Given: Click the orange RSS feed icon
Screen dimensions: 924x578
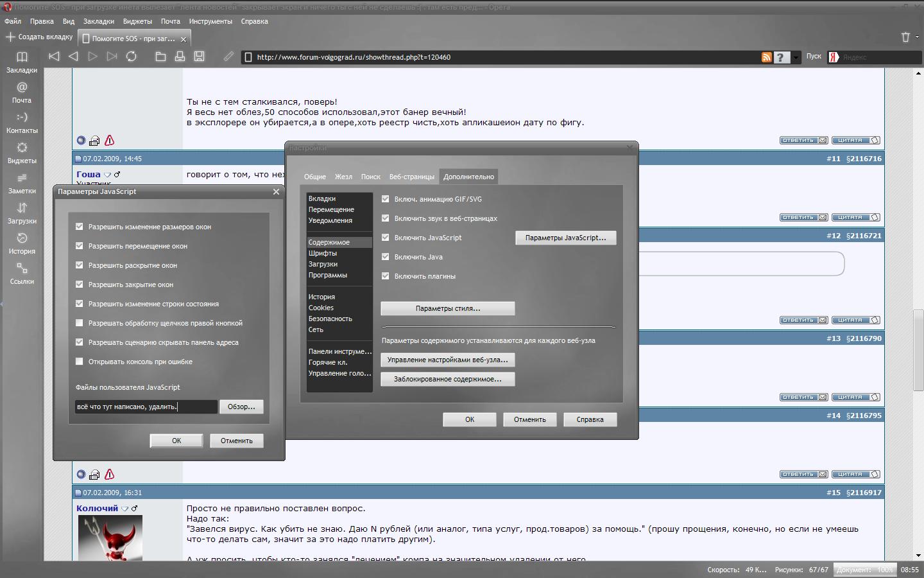Looking at the screenshot, I should coord(767,57).
